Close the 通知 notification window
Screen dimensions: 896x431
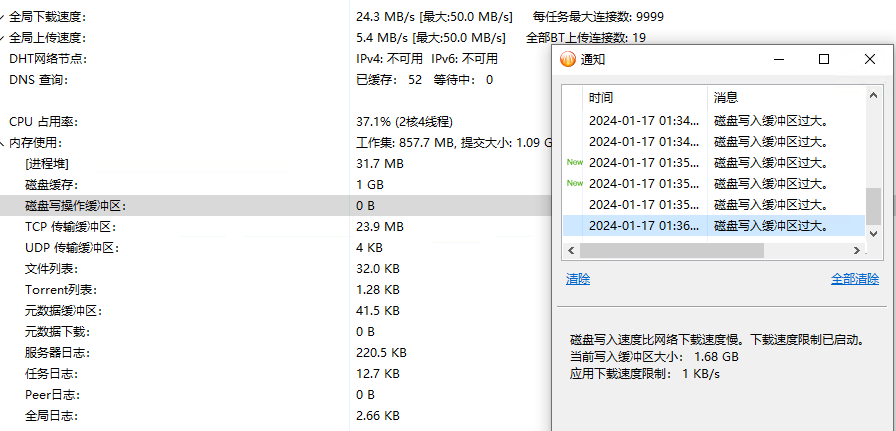(870, 59)
